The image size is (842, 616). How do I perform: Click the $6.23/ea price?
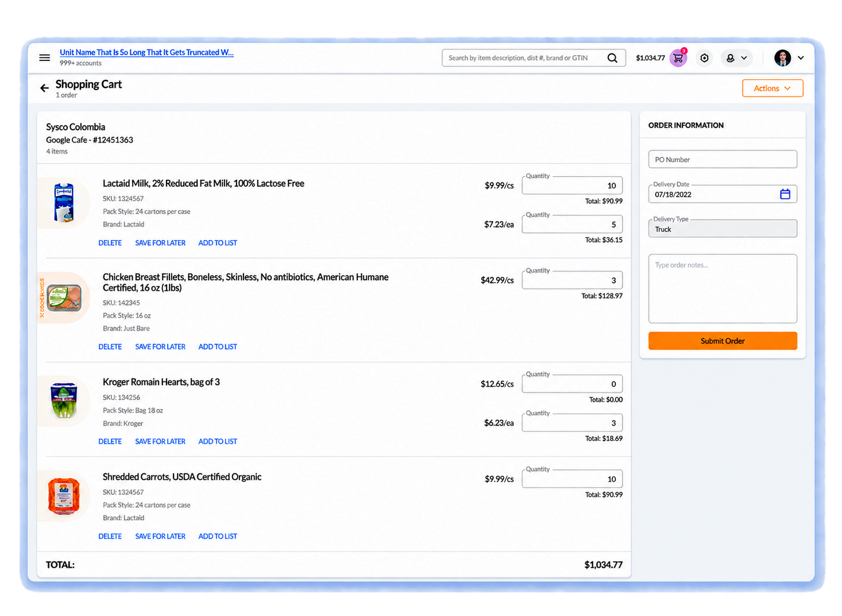tap(499, 423)
